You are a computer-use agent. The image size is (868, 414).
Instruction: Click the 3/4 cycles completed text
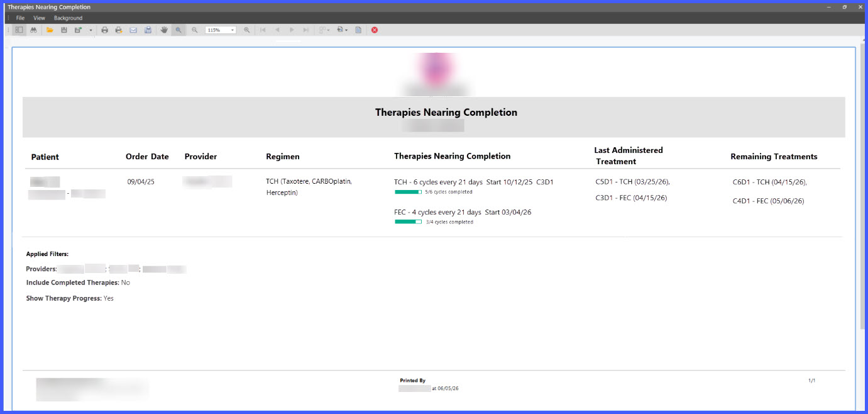click(449, 221)
